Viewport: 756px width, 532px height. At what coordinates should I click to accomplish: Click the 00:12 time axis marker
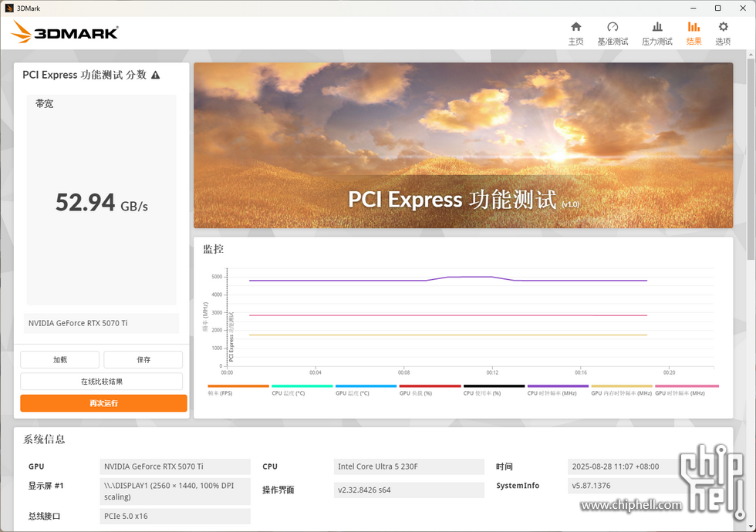(492, 372)
